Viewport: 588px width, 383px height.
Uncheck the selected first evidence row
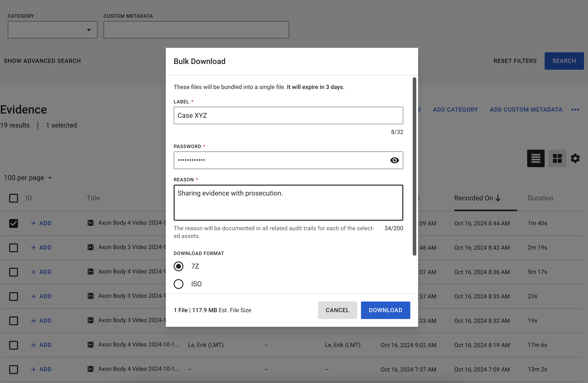tap(13, 223)
